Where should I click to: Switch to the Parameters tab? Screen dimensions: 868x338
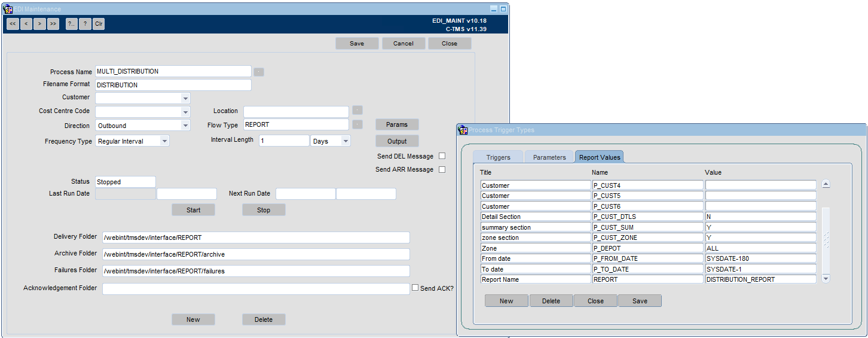(x=549, y=157)
